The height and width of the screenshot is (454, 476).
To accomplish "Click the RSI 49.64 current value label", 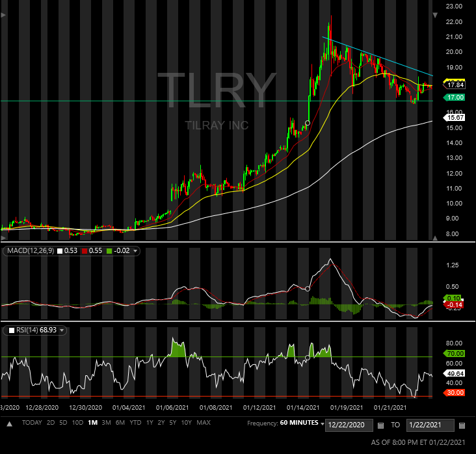I will tap(454, 373).
